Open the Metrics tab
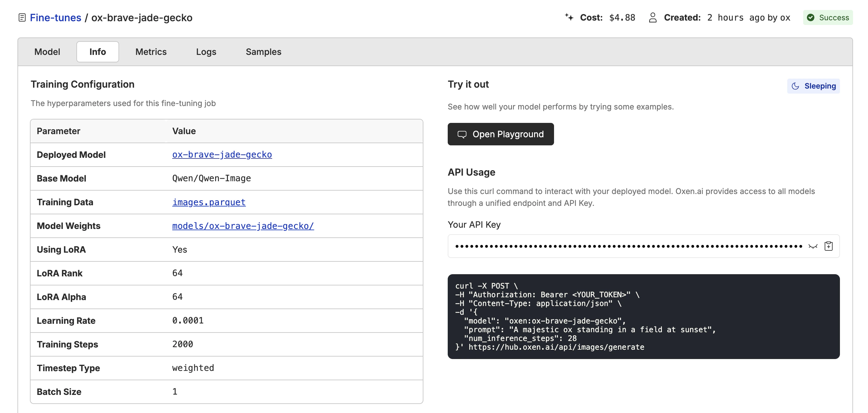Viewport: 868px width, 413px height. (151, 51)
